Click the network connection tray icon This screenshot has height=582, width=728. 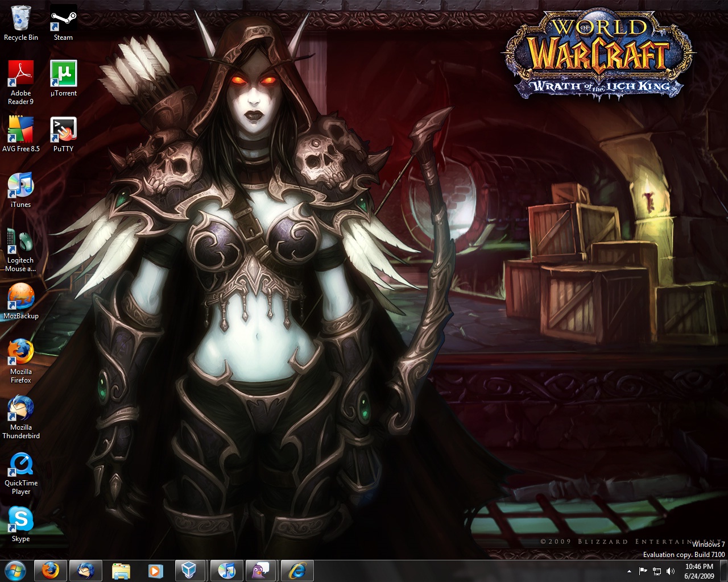[x=657, y=571]
